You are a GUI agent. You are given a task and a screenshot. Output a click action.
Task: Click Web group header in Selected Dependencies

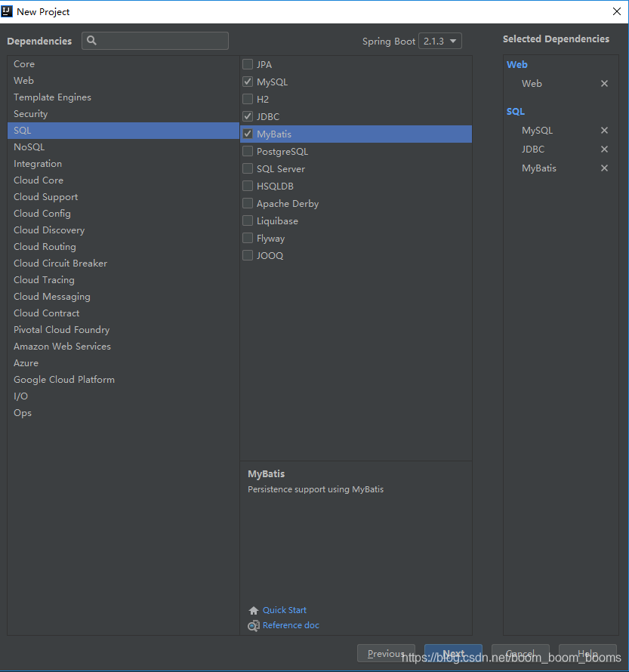[516, 65]
